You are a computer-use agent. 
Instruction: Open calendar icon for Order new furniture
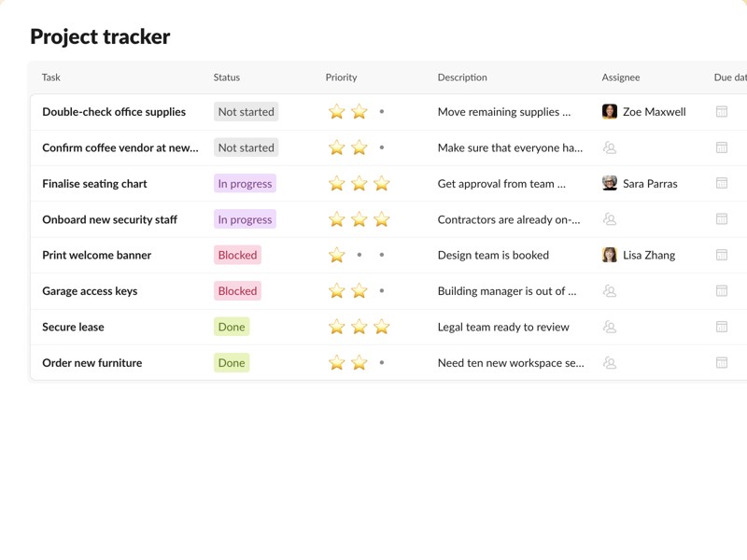(722, 363)
